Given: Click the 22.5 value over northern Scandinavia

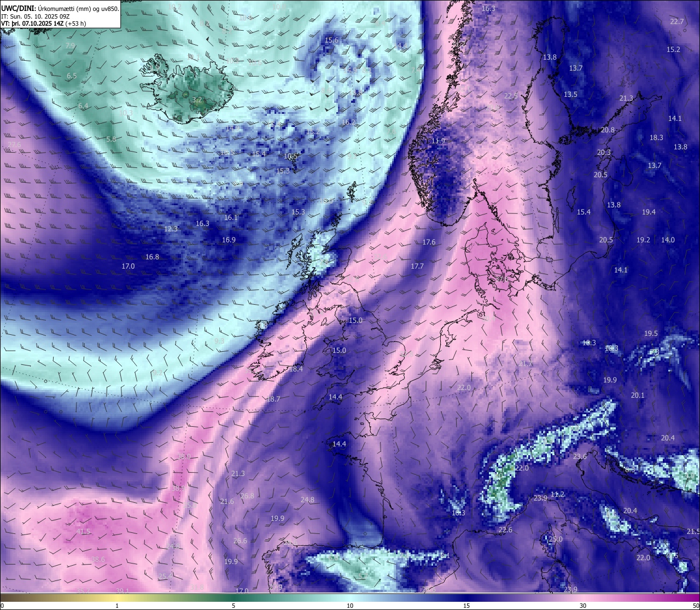Looking at the screenshot, I should coord(511,96).
